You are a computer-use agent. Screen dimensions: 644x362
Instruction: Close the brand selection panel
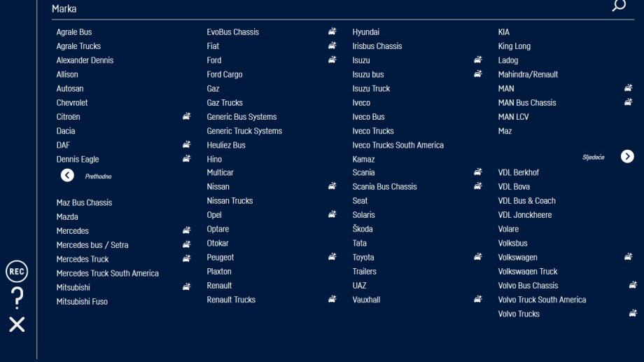pos(17,323)
